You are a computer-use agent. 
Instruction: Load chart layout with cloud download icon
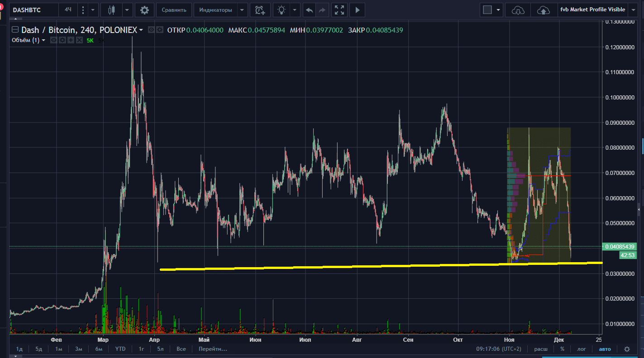[x=517, y=9]
